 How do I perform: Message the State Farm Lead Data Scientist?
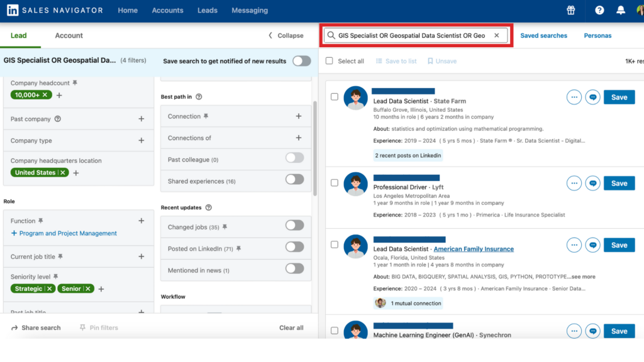click(x=592, y=97)
